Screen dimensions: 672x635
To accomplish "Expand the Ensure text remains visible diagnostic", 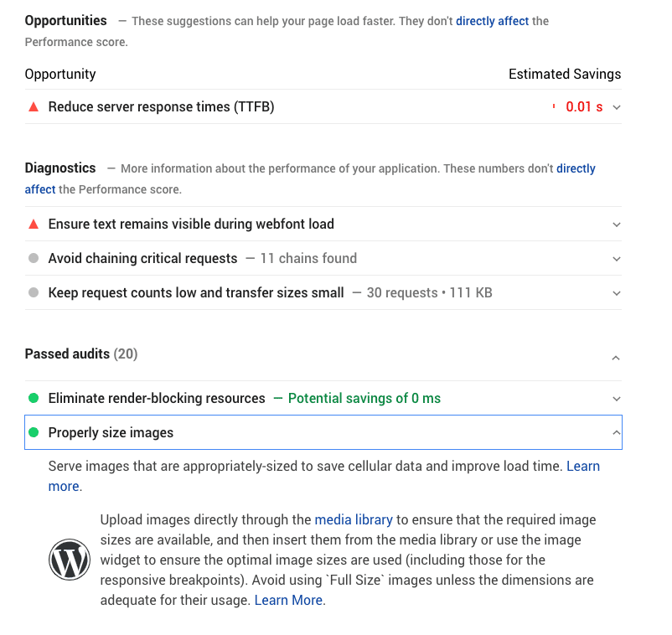I will 617,225.
